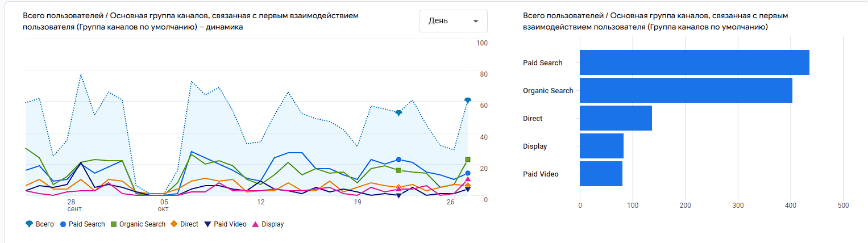Click the final green Organic Search square marker
This screenshot has width=868, height=243.
pyautogui.click(x=467, y=160)
